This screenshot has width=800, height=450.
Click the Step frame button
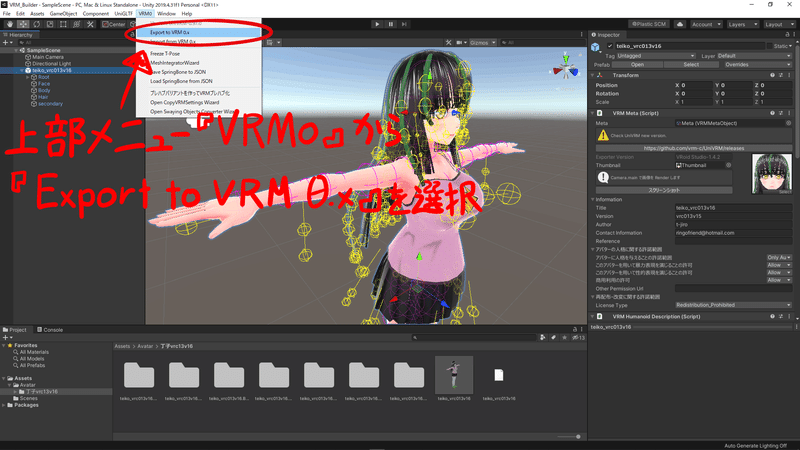point(404,24)
